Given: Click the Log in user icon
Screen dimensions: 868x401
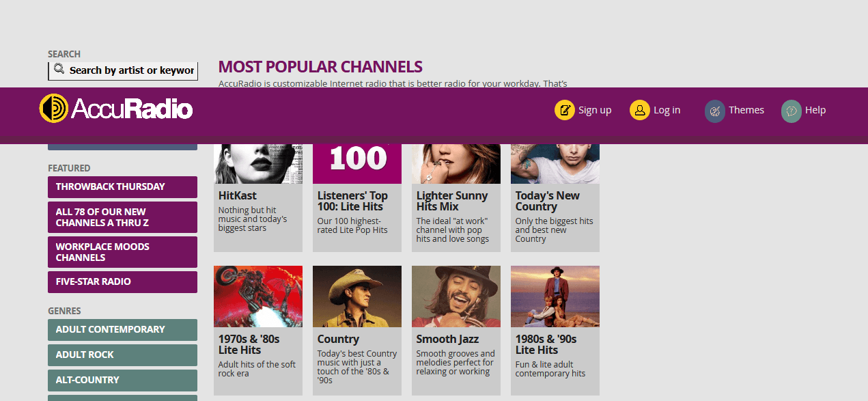Looking at the screenshot, I should point(639,110).
